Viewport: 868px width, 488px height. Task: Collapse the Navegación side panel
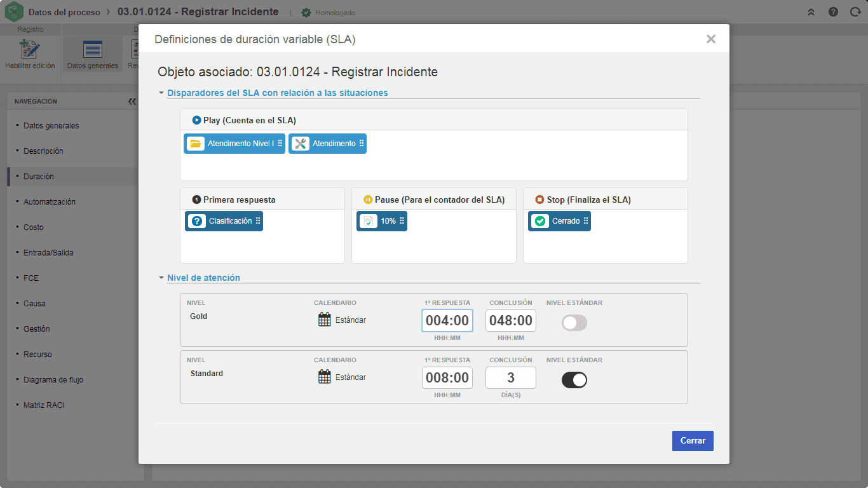click(x=132, y=102)
